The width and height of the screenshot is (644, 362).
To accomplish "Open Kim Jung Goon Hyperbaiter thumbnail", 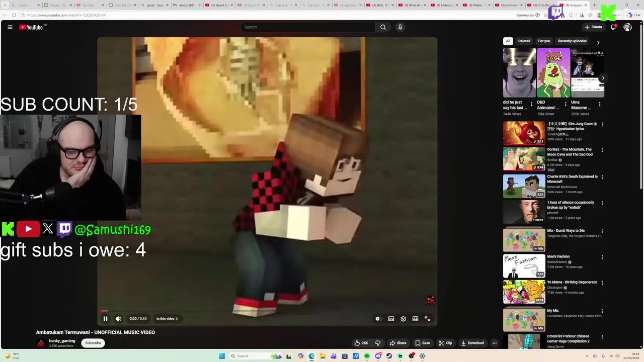I will (524, 133).
